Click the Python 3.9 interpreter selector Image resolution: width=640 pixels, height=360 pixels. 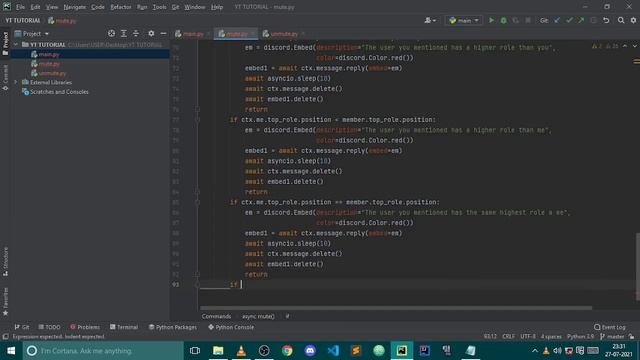tap(580, 336)
